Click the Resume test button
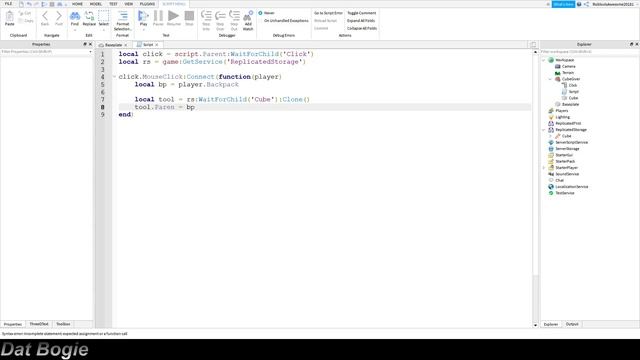 (173, 18)
